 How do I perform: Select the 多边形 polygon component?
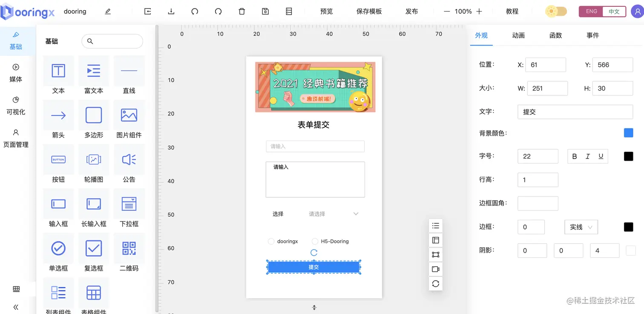[x=94, y=120]
